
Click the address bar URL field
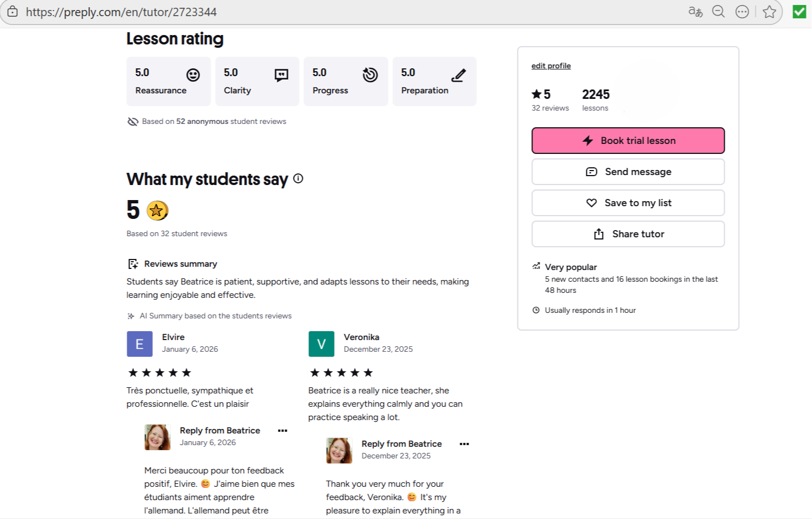tap(333, 12)
